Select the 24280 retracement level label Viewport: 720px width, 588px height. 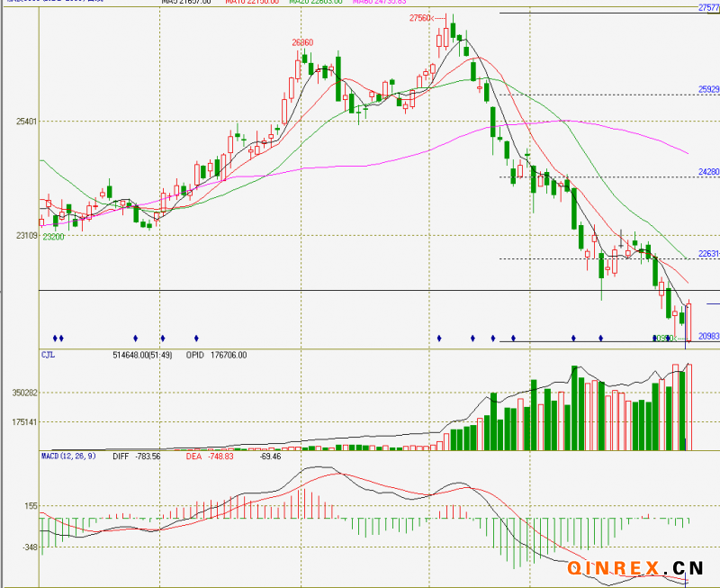[708, 171]
